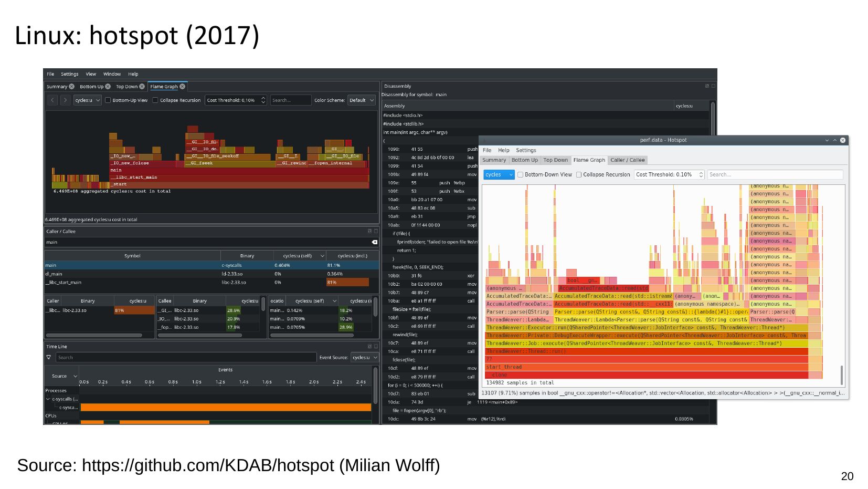
Task: Close the Summary tab via its X icon
Action: [72, 87]
